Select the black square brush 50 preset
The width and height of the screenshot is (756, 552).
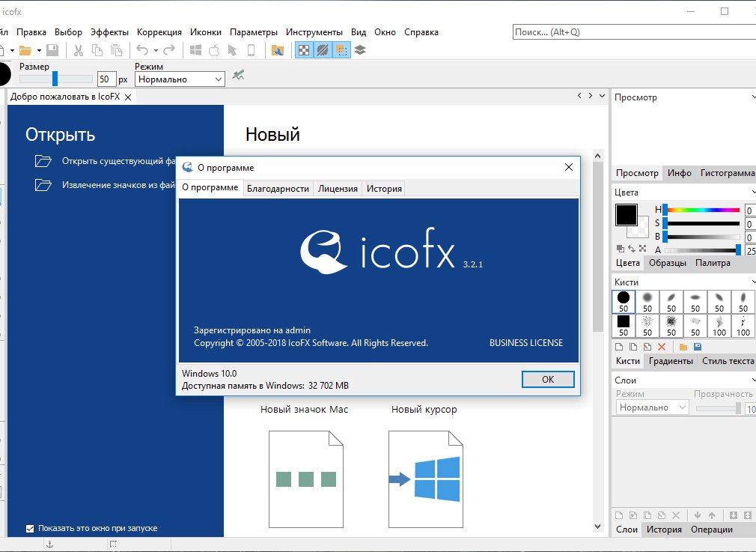[x=624, y=326]
